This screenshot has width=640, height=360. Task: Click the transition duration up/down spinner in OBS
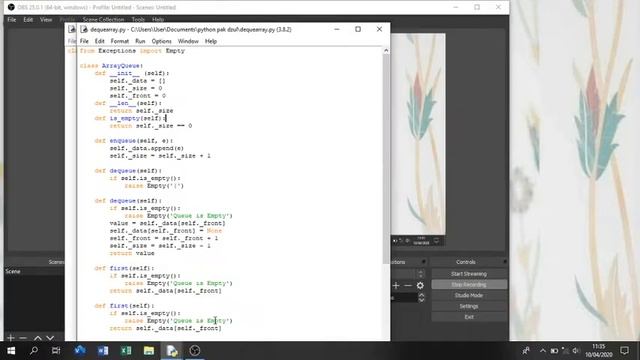(x=421, y=298)
